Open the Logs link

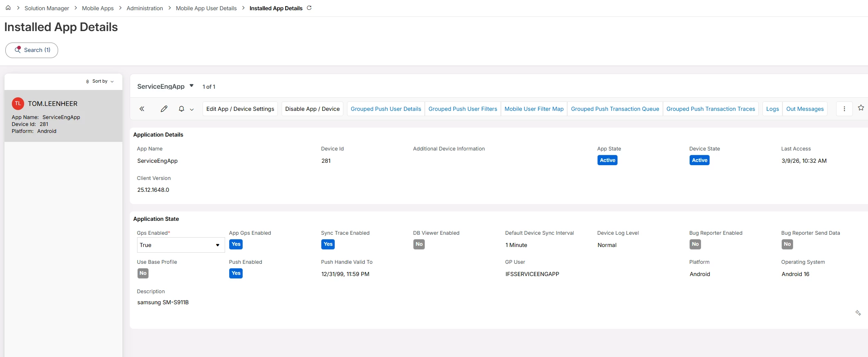(772, 109)
